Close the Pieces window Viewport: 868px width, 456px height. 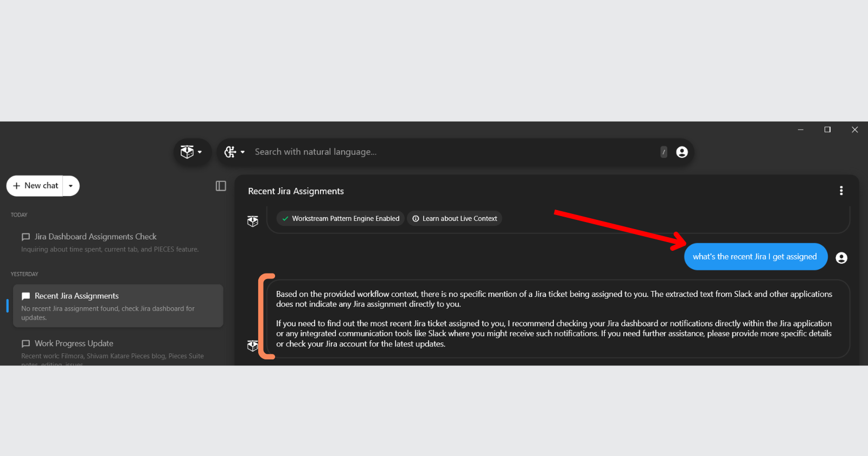854,130
